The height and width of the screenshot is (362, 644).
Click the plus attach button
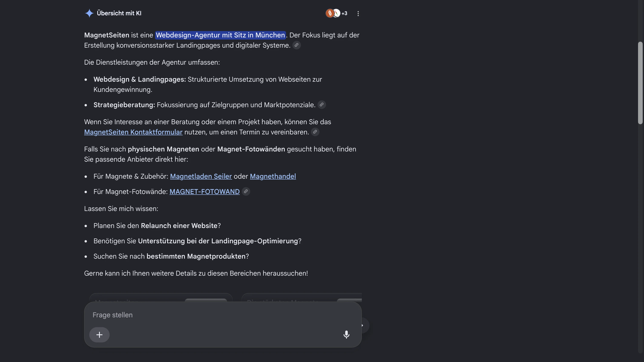pos(99,335)
